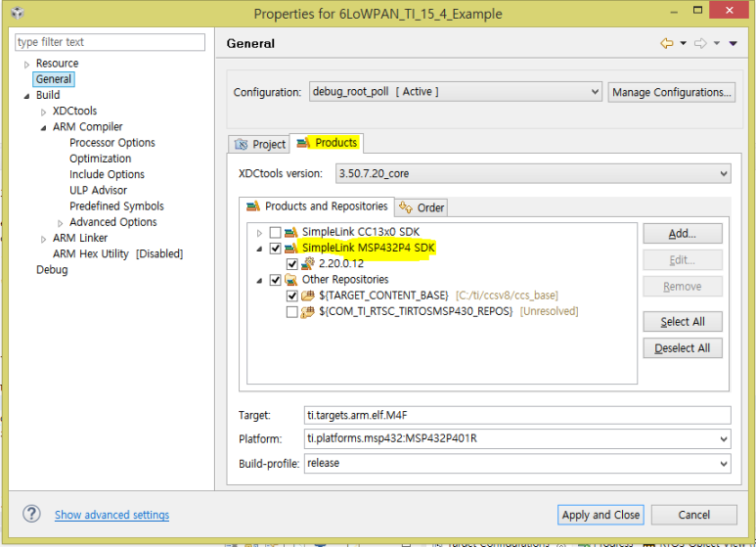Select Optimization in the ARM Compiler tree

(100, 159)
